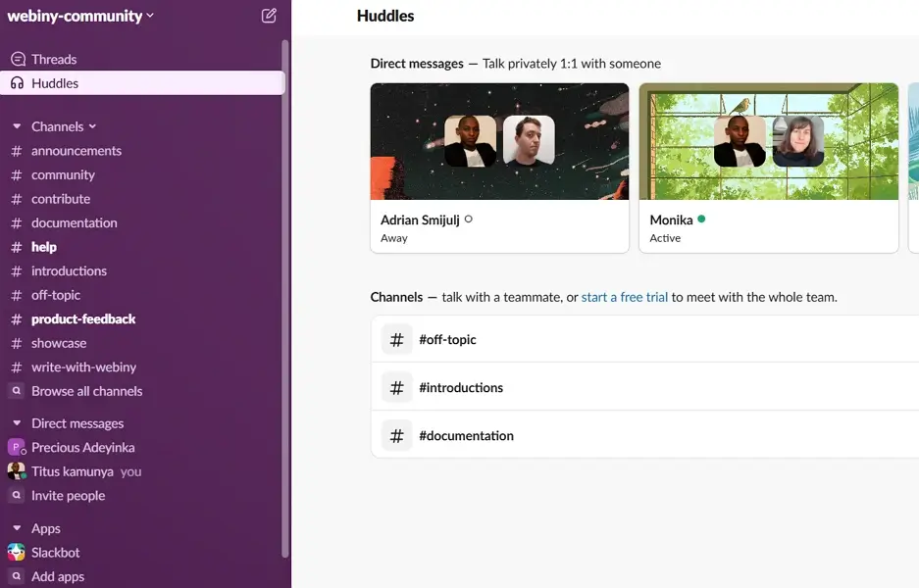Screen dimensions: 919x588
Task: Open the community channel
Action: pyautogui.click(x=142, y=174)
